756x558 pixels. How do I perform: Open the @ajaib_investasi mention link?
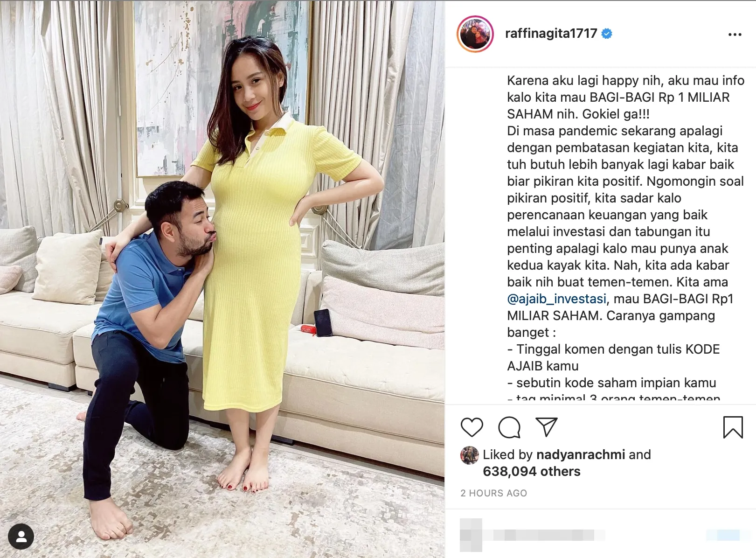point(556,299)
